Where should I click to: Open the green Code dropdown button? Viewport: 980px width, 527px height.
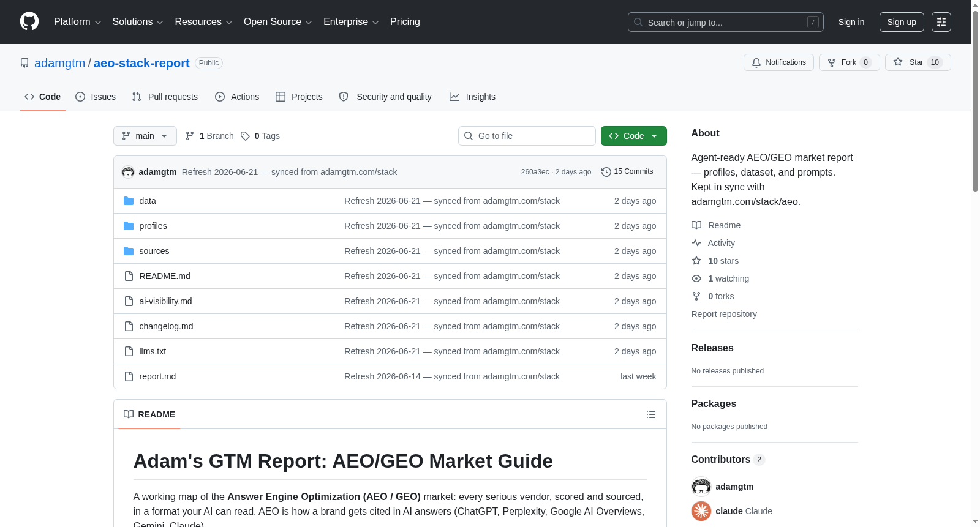[634, 136]
